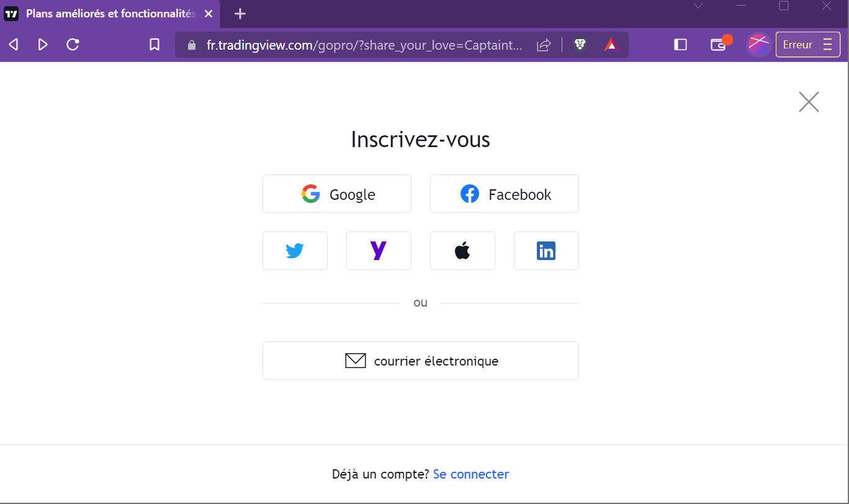Expand the tab search chevron

[698, 6]
